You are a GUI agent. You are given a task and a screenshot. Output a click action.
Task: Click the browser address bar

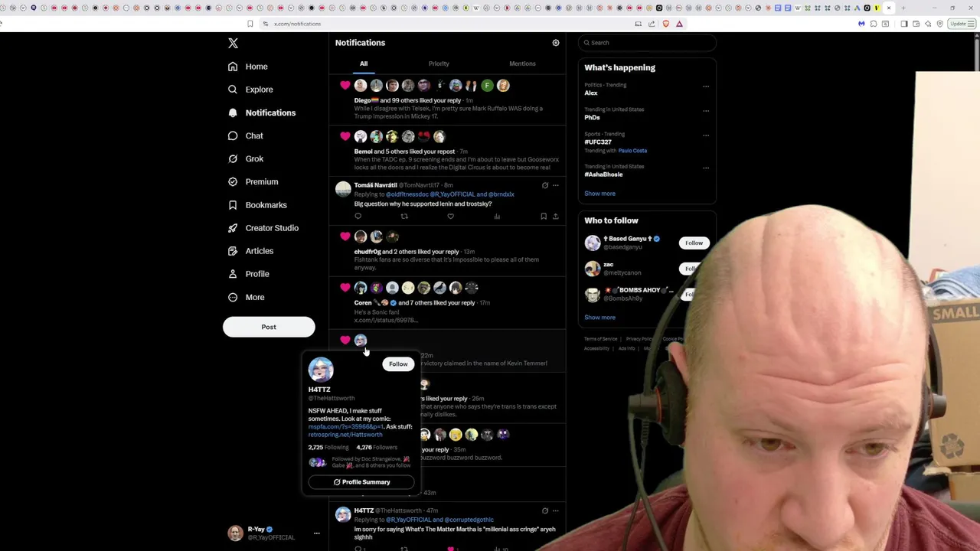point(444,24)
